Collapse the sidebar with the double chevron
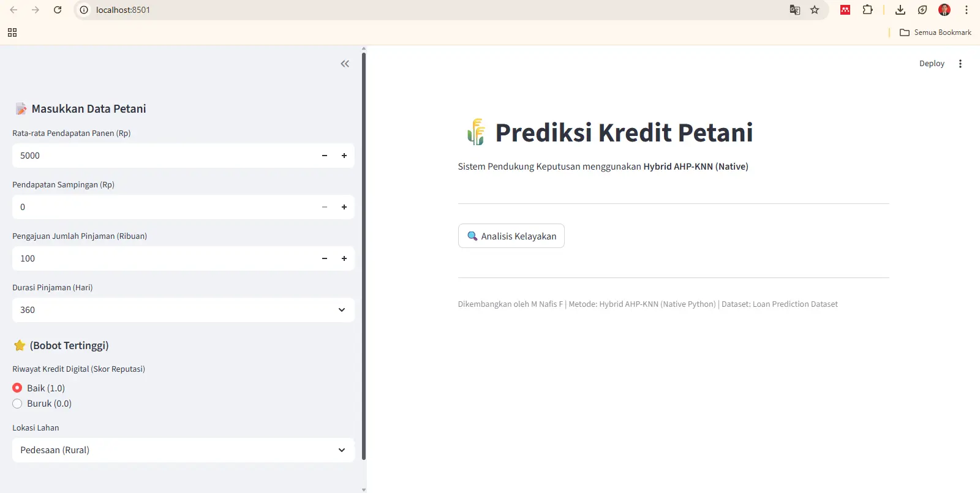Screen dimensions: 980x493 click(x=345, y=64)
